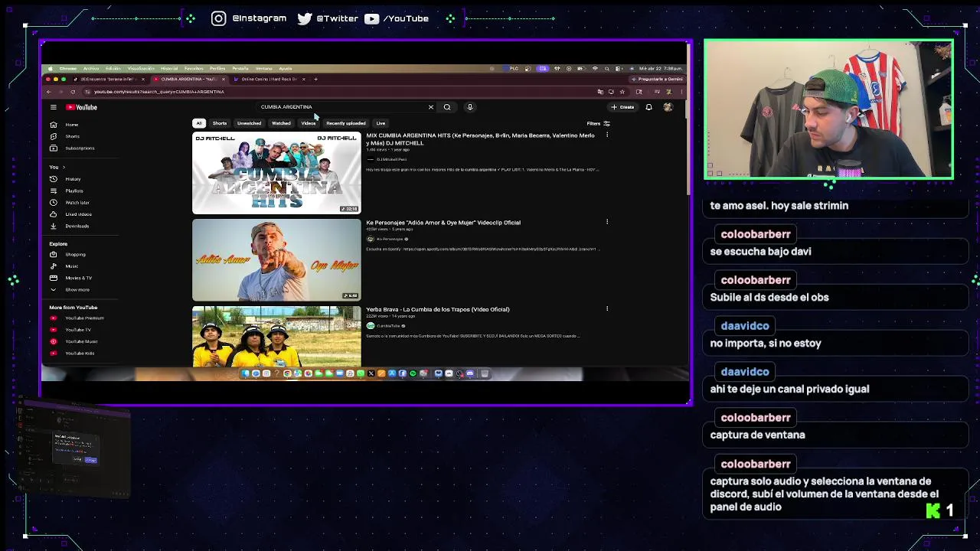
Task: Click the Chrome address bar URL
Action: point(159,92)
